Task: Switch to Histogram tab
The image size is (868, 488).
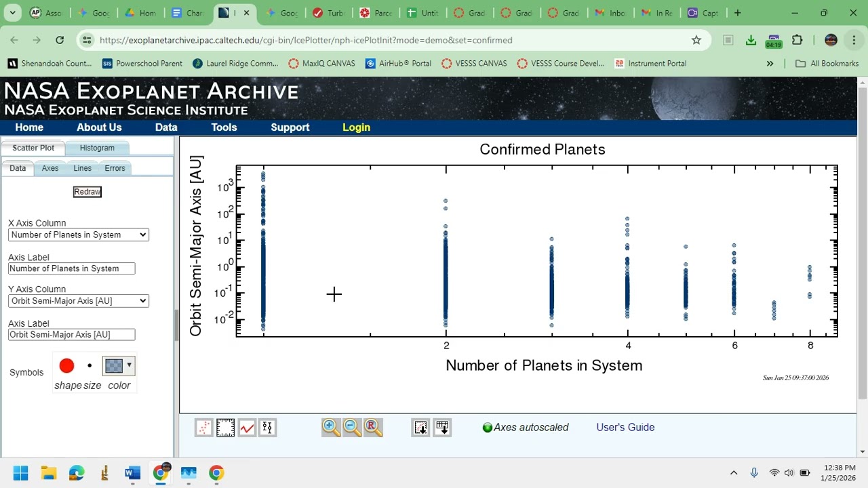Action: point(97,148)
